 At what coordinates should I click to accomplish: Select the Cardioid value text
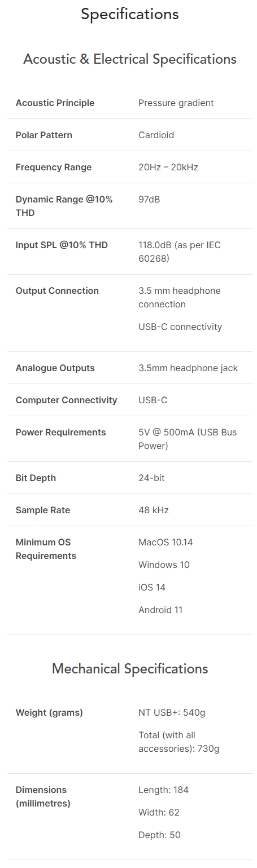pos(156,135)
